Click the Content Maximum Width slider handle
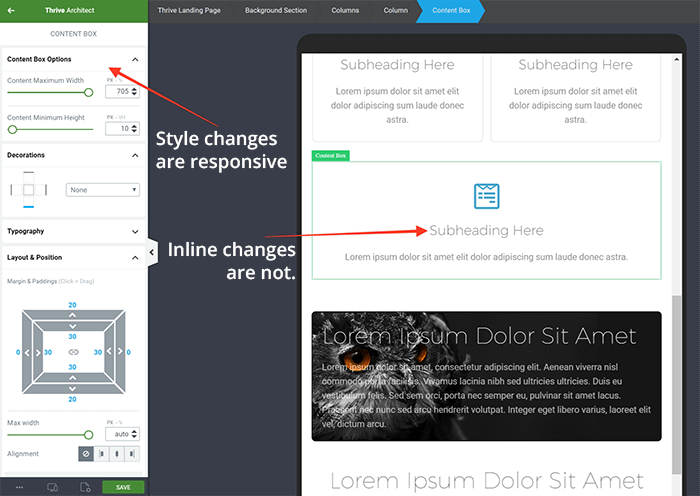Viewport: 700px width, 496px height. pyautogui.click(x=88, y=92)
